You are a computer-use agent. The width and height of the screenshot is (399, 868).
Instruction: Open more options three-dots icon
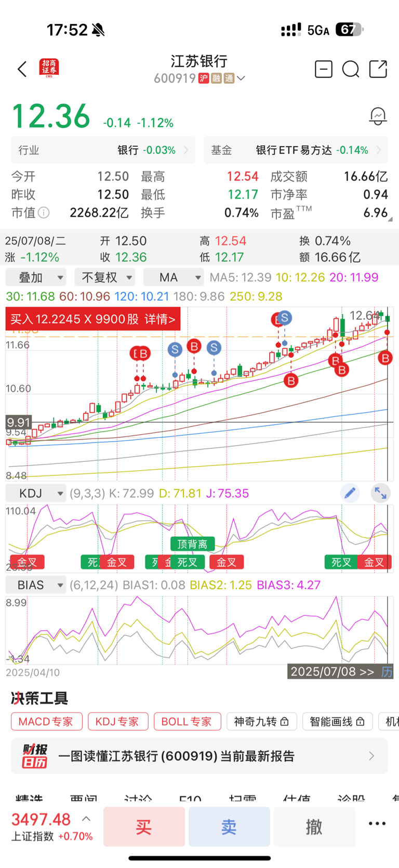tap(377, 823)
